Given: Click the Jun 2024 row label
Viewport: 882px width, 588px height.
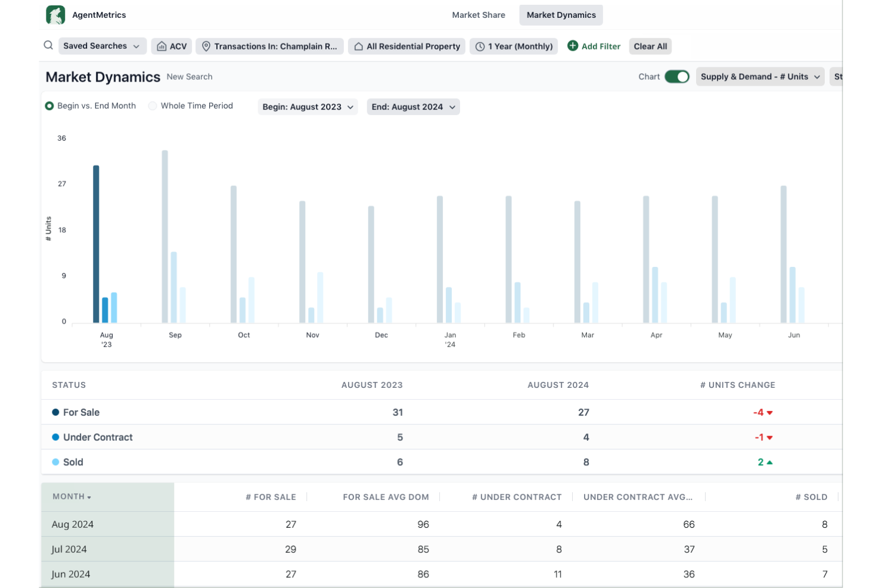Looking at the screenshot, I should click(x=71, y=575).
